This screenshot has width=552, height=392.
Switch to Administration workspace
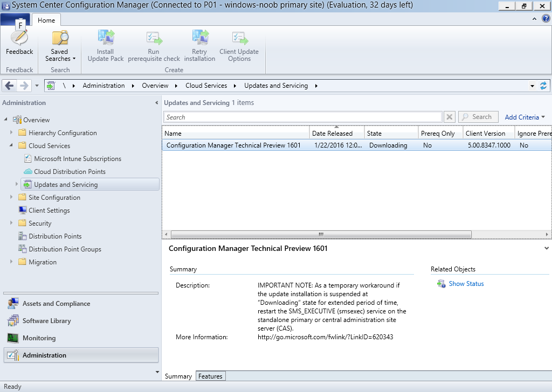click(x=81, y=355)
